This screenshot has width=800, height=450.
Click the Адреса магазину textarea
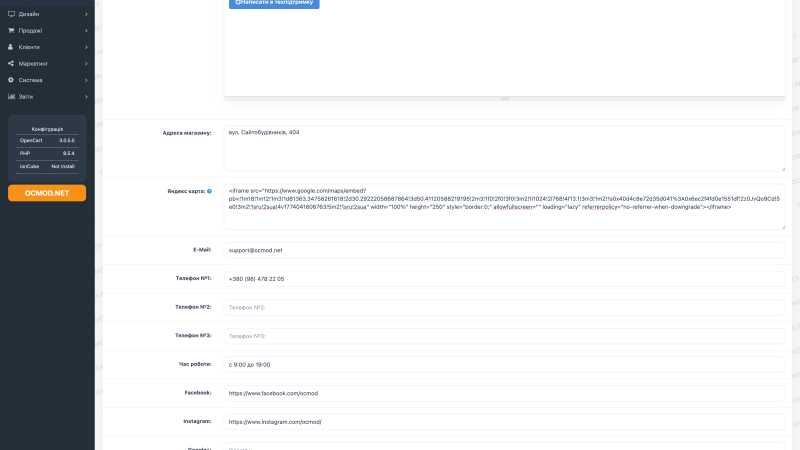click(x=505, y=148)
